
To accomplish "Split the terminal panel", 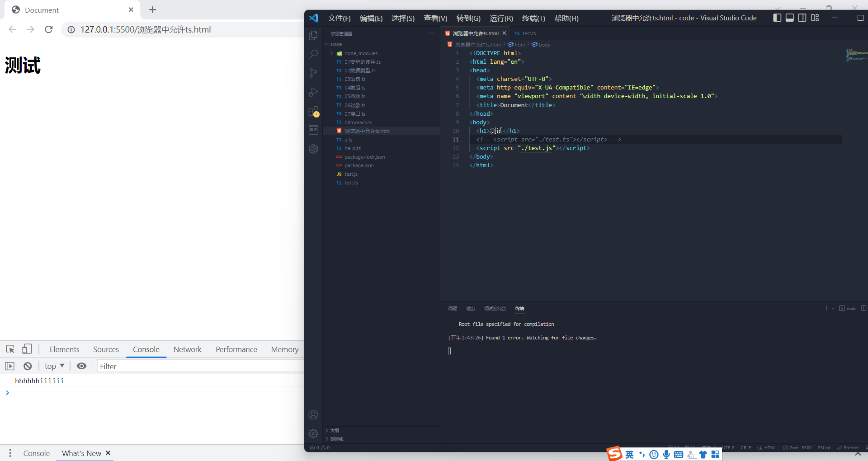I will tap(864, 308).
